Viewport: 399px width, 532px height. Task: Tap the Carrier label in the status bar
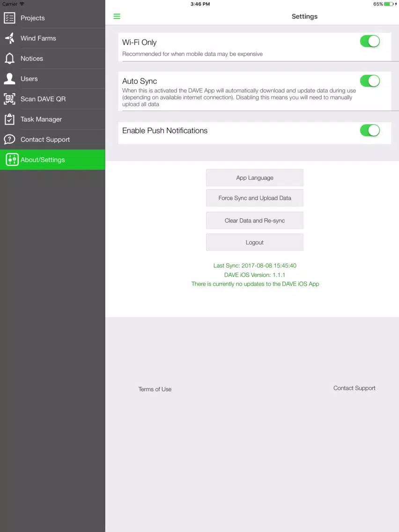pyautogui.click(x=9, y=4)
